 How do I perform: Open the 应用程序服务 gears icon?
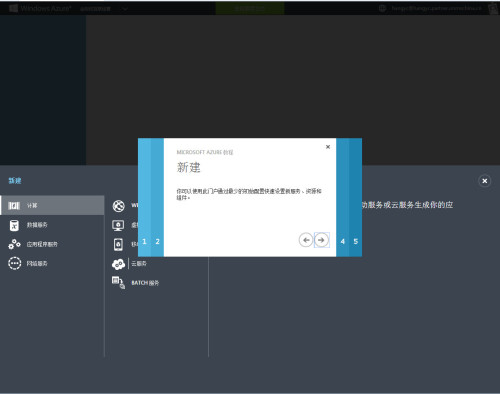[14, 244]
